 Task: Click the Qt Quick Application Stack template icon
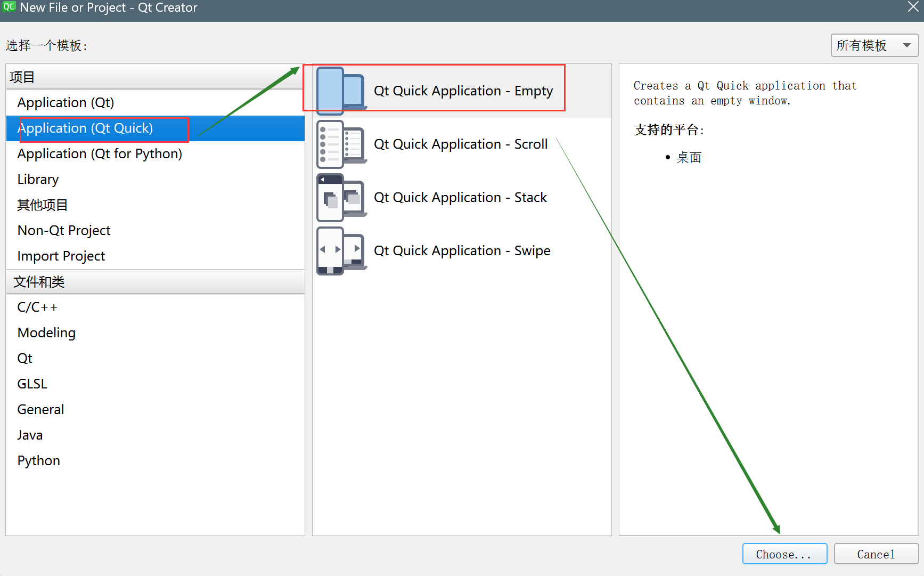point(341,197)
